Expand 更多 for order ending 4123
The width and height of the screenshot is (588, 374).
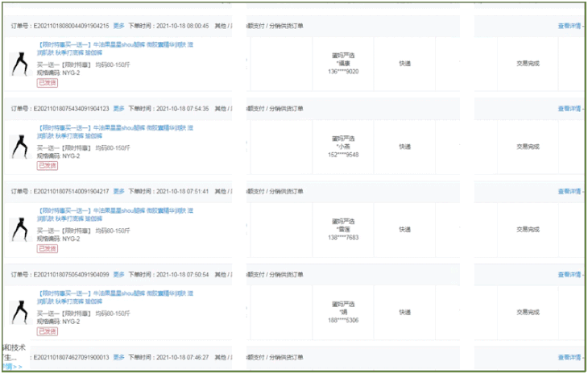(x=118, y=108)
